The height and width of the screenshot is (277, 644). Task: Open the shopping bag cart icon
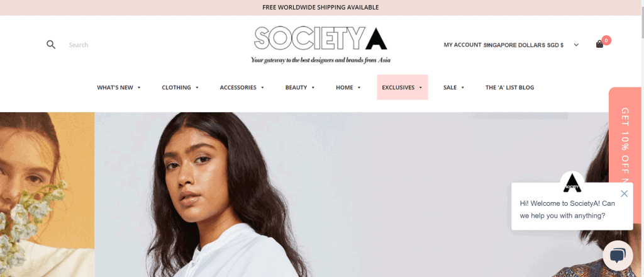(x=599, y=45)
